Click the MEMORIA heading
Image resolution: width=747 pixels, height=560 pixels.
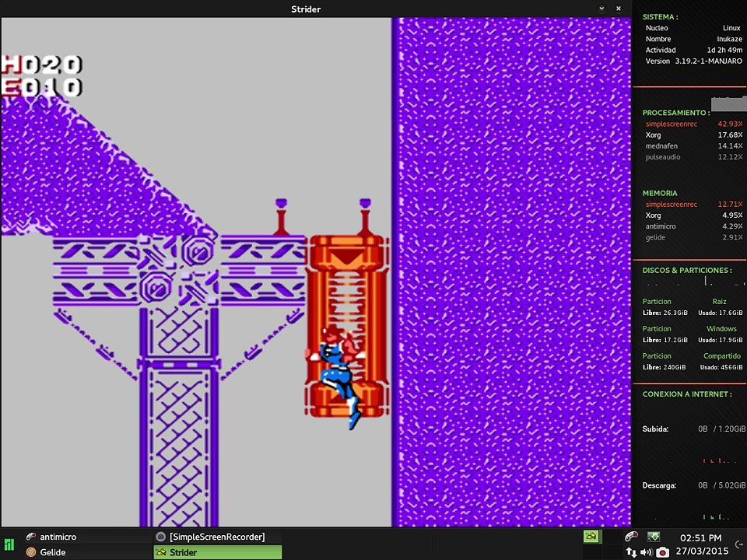pyautogui.click(x=660, y=193)
